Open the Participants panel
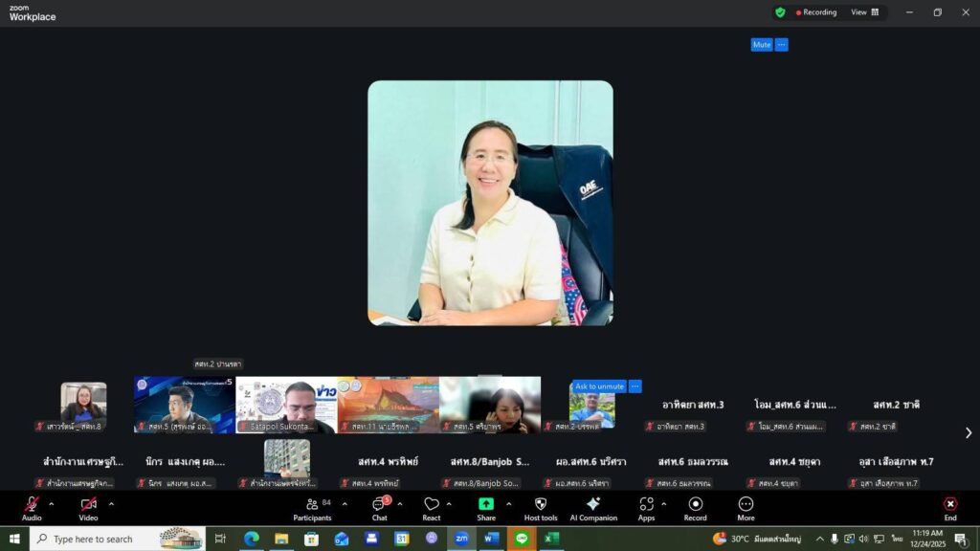The image size is (980, 551). click(312, 505)
